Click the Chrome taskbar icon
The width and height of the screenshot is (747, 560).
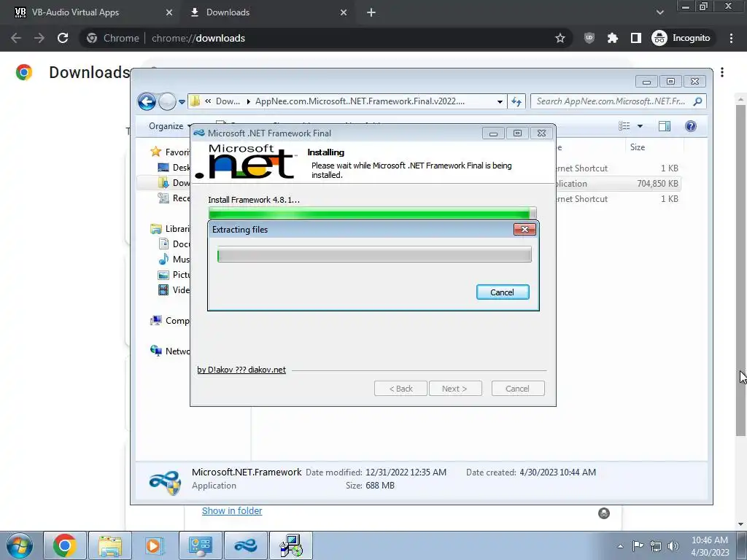(65, 545)
